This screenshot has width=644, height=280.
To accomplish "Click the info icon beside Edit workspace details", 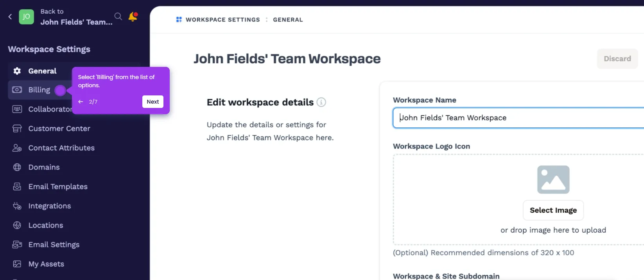I will [x=321, y=102].
